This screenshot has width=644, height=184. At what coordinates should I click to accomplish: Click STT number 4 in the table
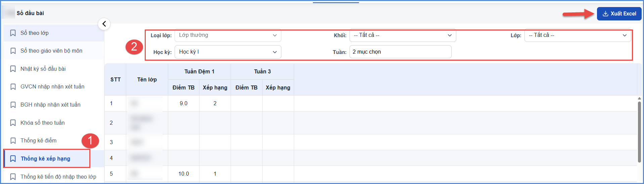coord(111,158)
